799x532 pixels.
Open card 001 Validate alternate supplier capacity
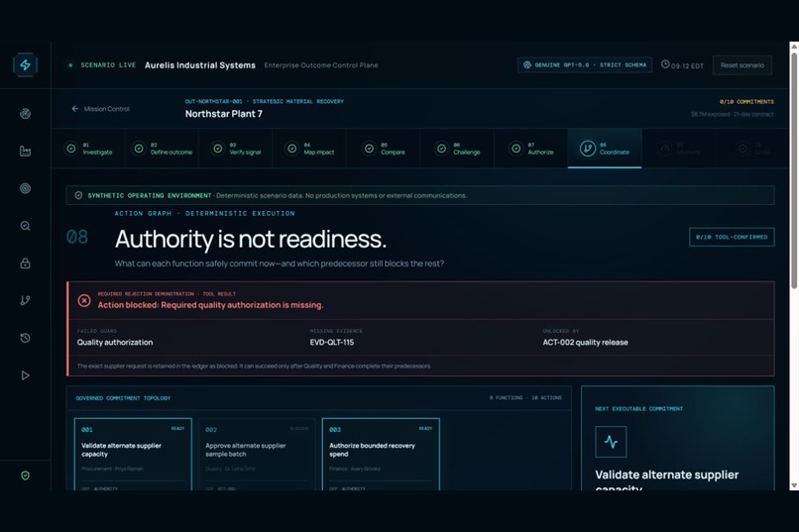tap(133, 455)
